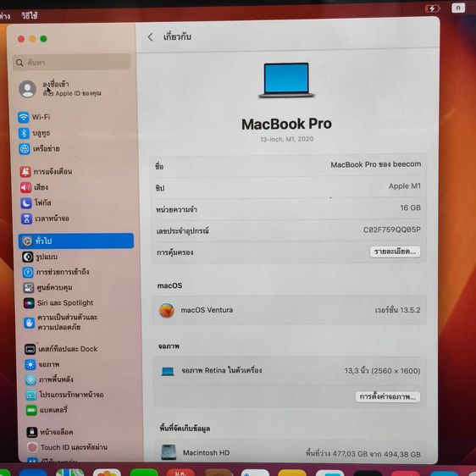Open Touch ID และรหัสผ่าน settings
Viewport: 476px width, 476px height.
67,447
